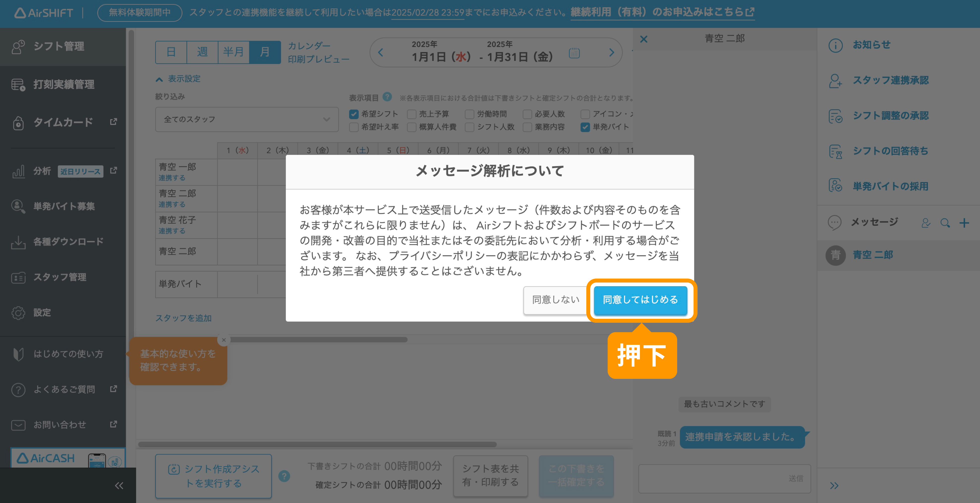The height and width of the screenshot is (503, 980).
Task: Click the page's bottom horizontal scrollbar
Action: click(x=318, y=444)
